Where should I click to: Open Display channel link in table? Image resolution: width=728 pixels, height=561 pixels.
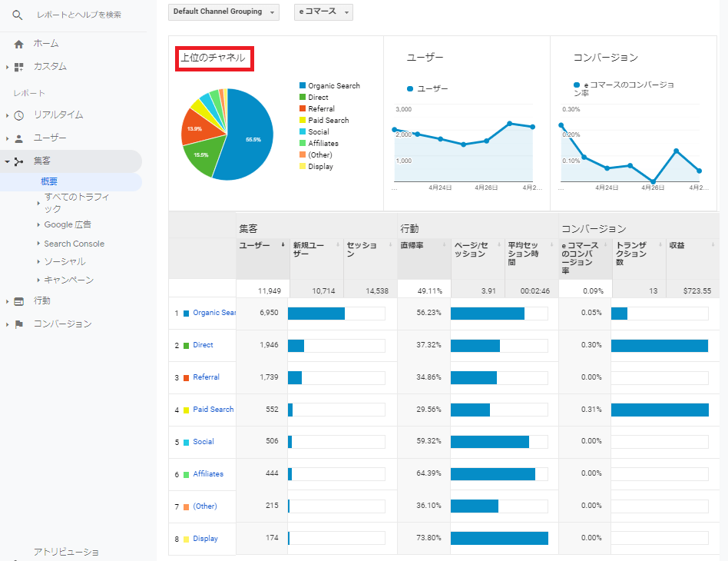tap(205, 538)
